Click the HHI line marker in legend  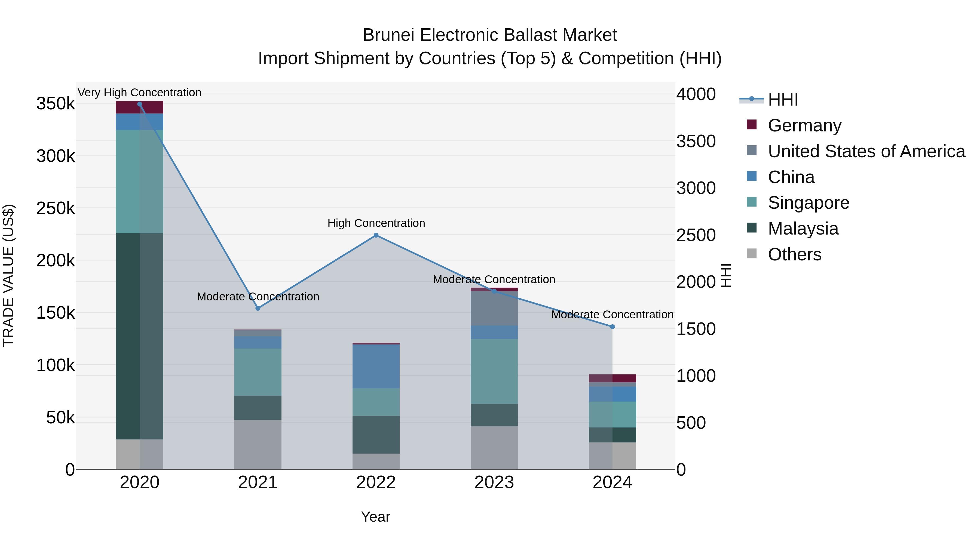point(752,99)
